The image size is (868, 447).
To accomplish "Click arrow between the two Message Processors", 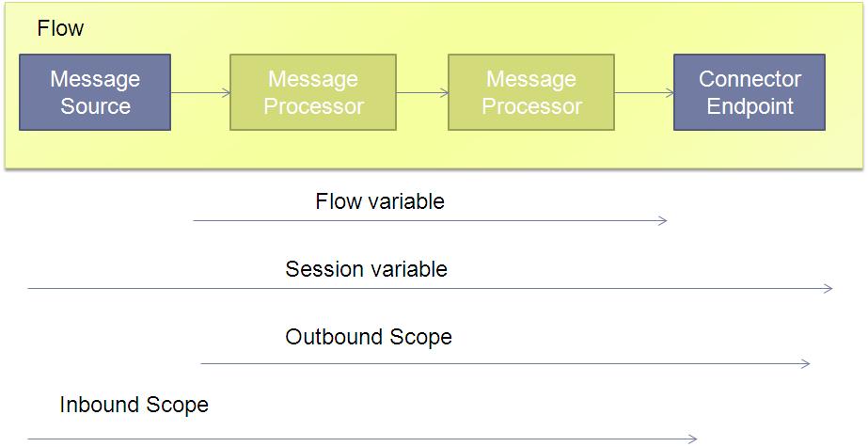I will point(422,92).
